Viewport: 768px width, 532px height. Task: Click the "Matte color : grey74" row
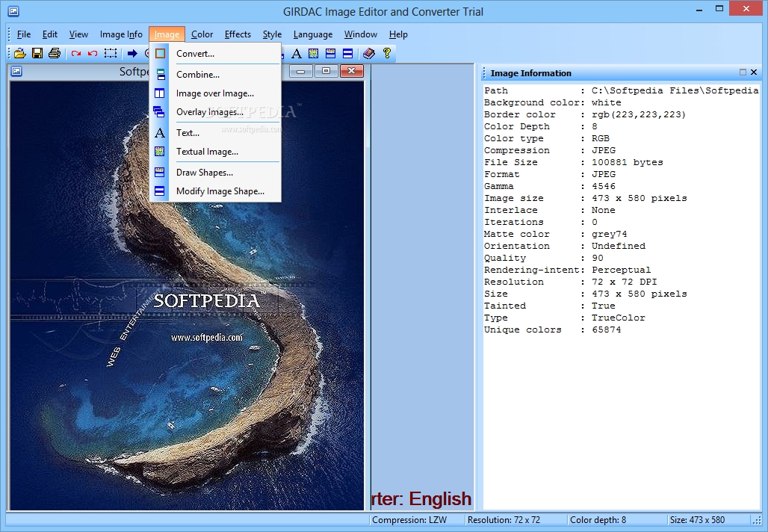pyautogui.click(x=555, y=234)
